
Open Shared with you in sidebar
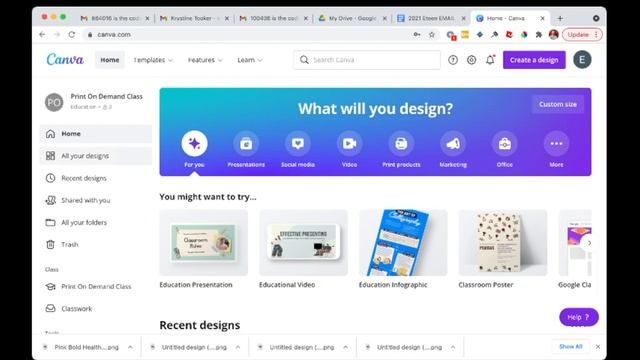click(x=96, y=200)
